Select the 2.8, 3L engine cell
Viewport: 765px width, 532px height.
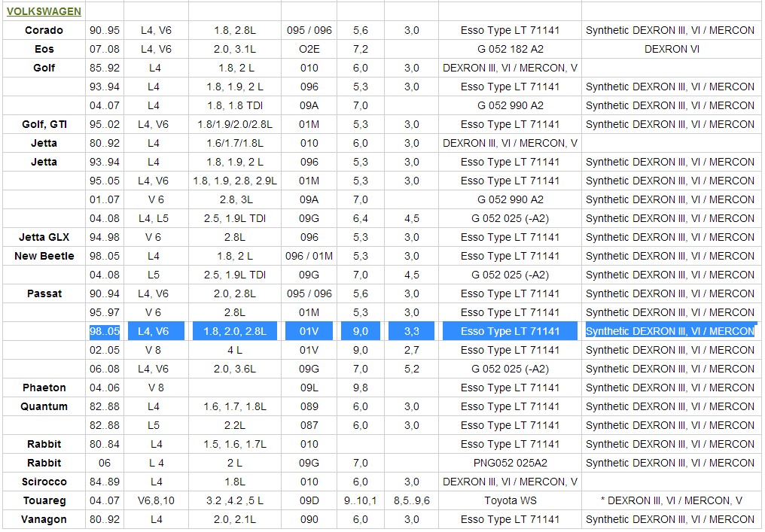tap(235, 199)
